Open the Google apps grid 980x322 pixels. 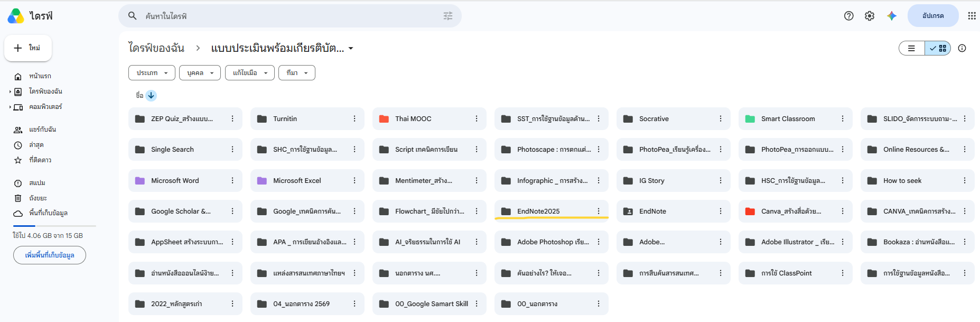pyautogui.click(x=972, y=16)
